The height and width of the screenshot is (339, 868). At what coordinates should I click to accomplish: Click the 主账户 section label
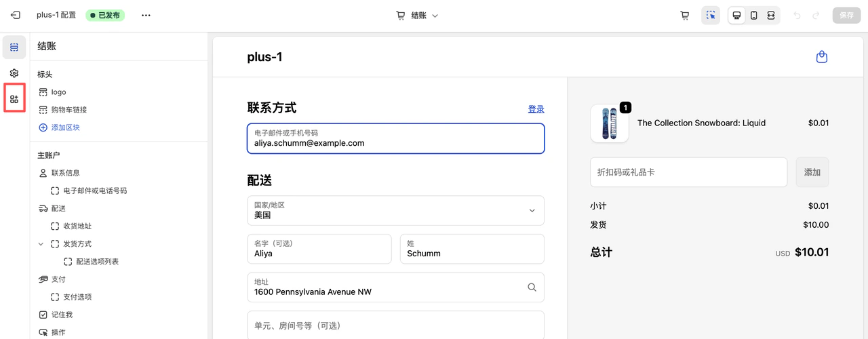(x=49, y=155)
